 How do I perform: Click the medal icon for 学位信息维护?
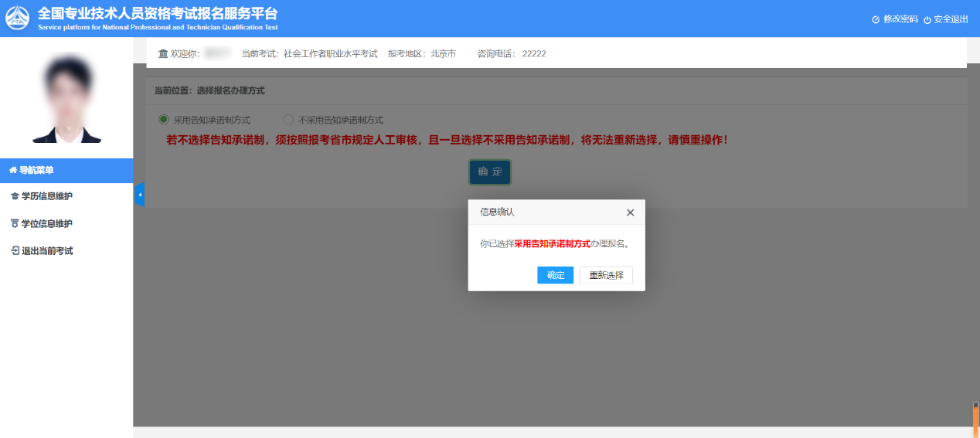14,224
